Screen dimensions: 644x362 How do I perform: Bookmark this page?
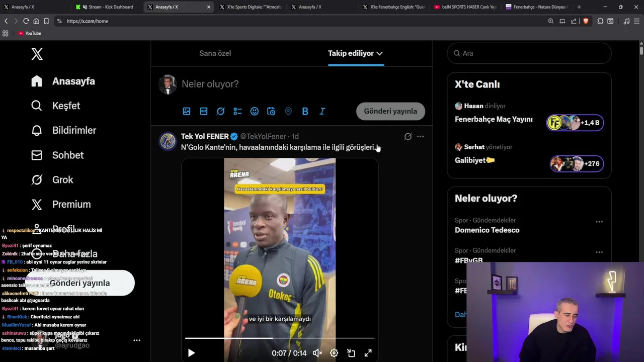[x=46, y=21]
